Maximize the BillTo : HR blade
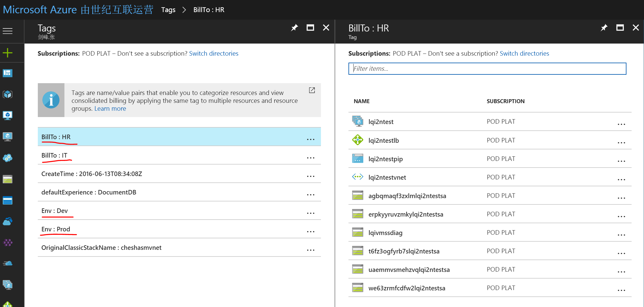 (620, 28)
